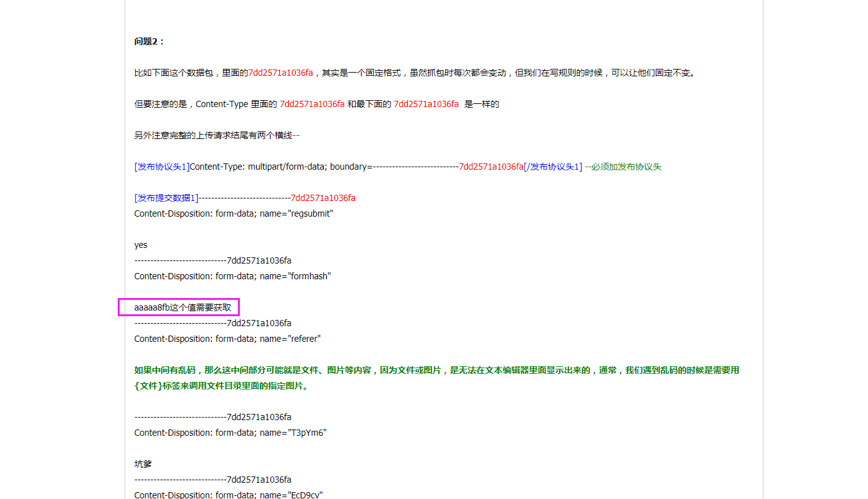This screenshot has width=868, height=499.
Task: Select the red 7dd2571a1036fa in first paragraph
Action: pyautogui.click(x=281, y=73)
